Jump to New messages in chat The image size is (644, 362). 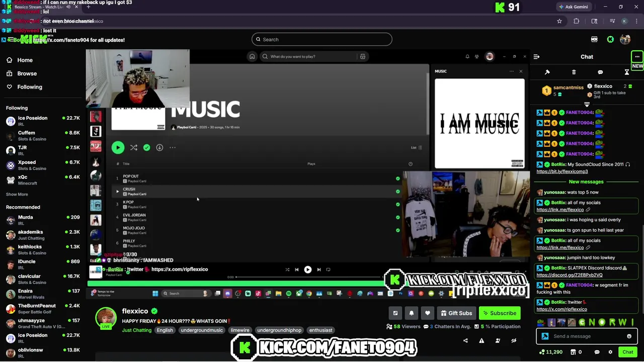pos(586,182)
